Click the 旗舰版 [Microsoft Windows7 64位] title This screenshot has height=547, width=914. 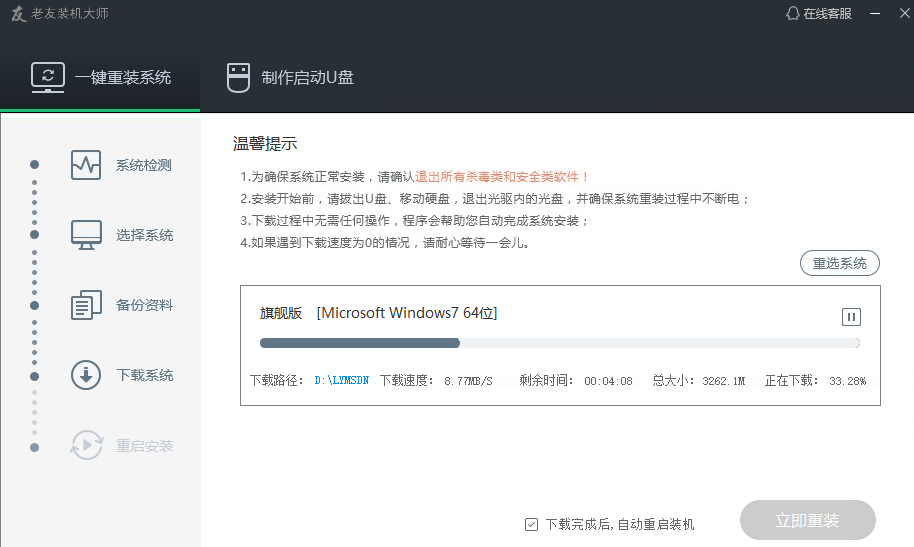pyautogui.click(x=378, y=313)
